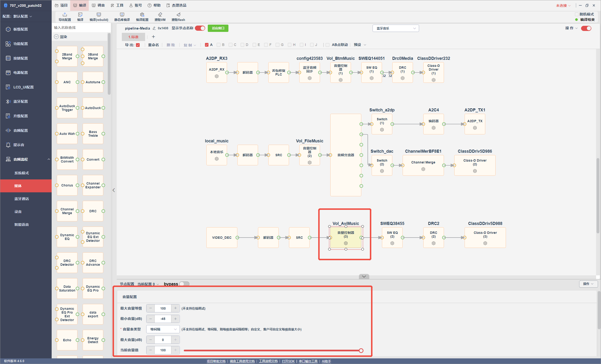Viewport: 601px width, 364px height.
Task: Click pencil icon next to pipeline-Media
Action: (154, 28)
